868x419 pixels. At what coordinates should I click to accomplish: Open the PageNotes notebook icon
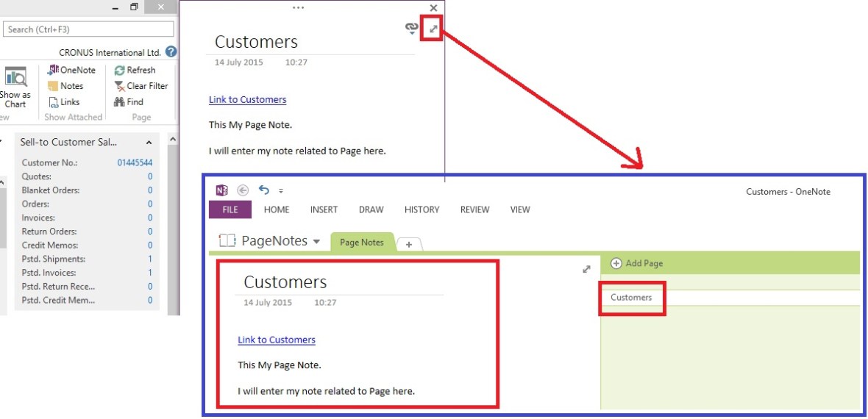[227, 241]
